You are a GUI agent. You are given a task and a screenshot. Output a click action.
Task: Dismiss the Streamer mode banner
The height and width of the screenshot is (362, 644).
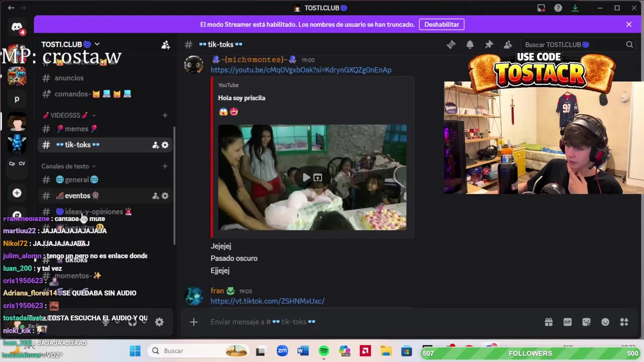[628, 24]
